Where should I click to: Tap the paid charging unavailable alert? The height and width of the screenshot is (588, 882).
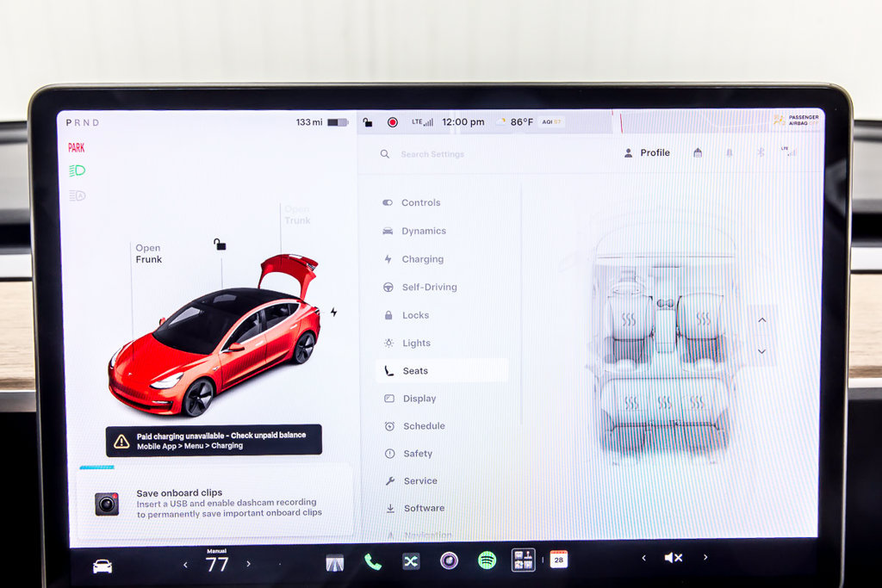point(214,440)
